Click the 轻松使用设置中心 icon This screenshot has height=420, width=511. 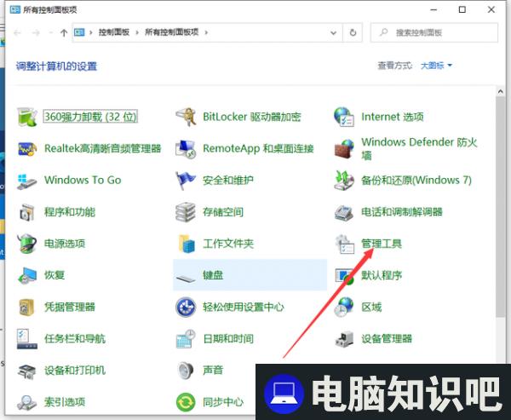(x=186, y=307)
